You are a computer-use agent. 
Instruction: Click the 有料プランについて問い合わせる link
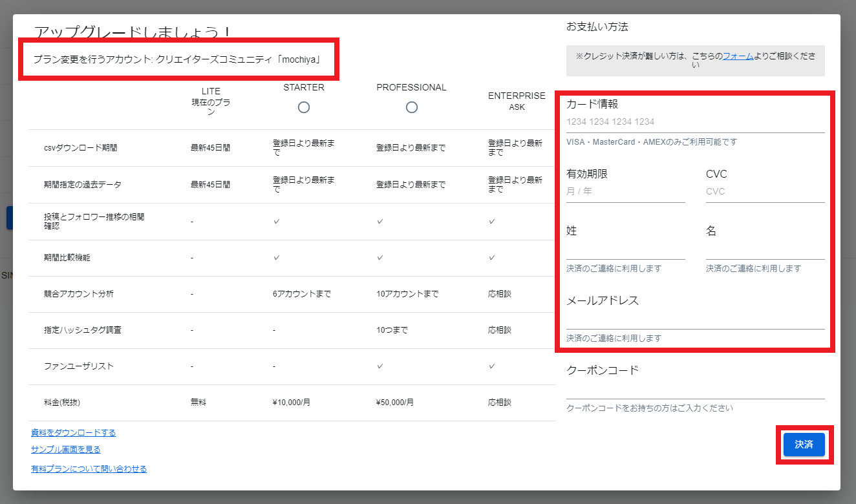[x=89, y=469]
